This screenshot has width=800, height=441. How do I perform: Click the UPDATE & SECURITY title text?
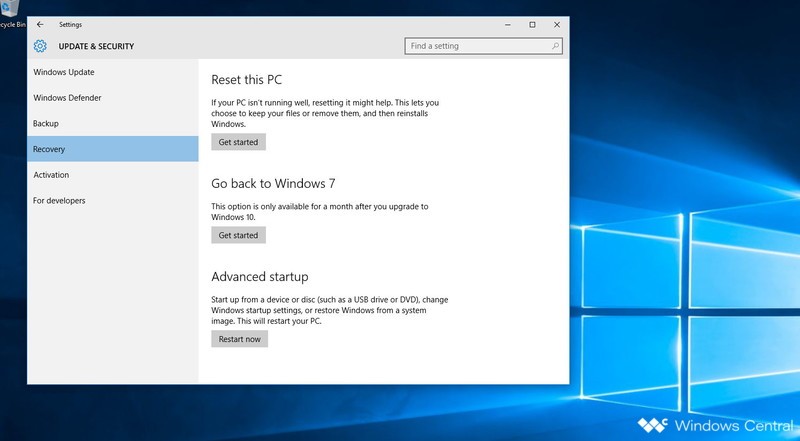(x=96, y=46)
